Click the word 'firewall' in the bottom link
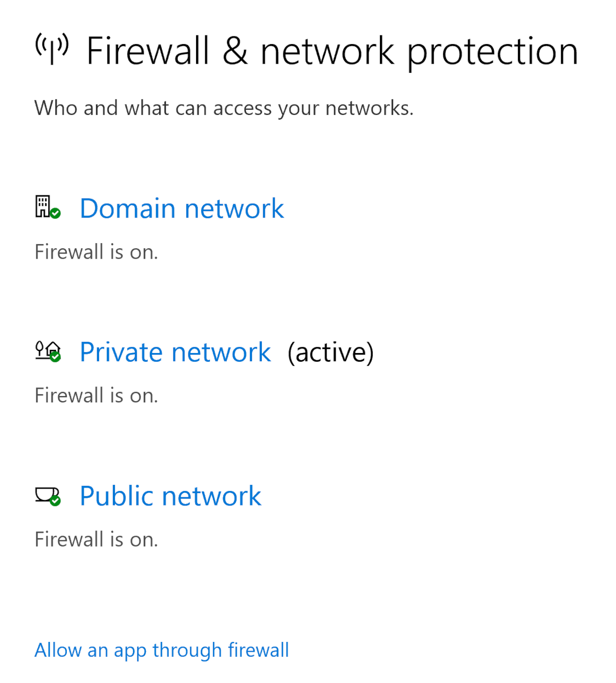Screen dimensions: 616x683 (x=258, y=650)
